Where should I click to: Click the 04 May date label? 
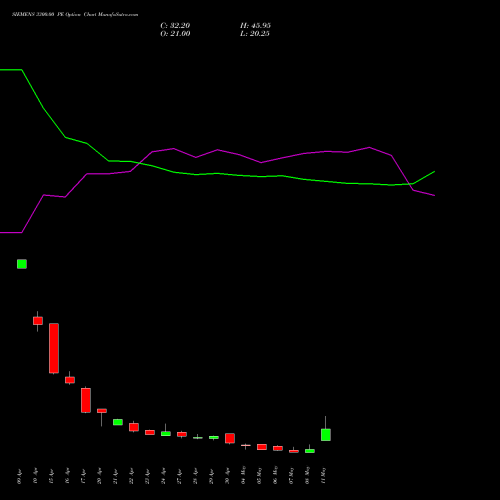pos(243,475)
